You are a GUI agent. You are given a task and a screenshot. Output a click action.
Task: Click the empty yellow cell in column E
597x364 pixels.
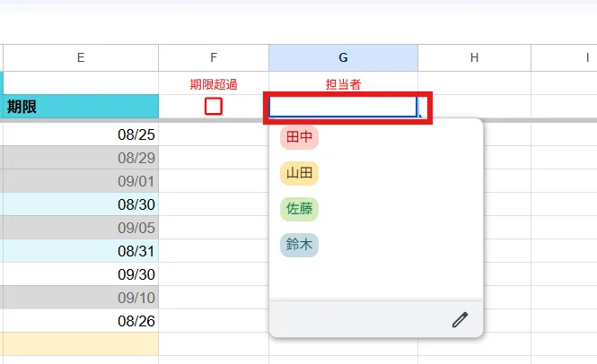click(x=81, y=344)
